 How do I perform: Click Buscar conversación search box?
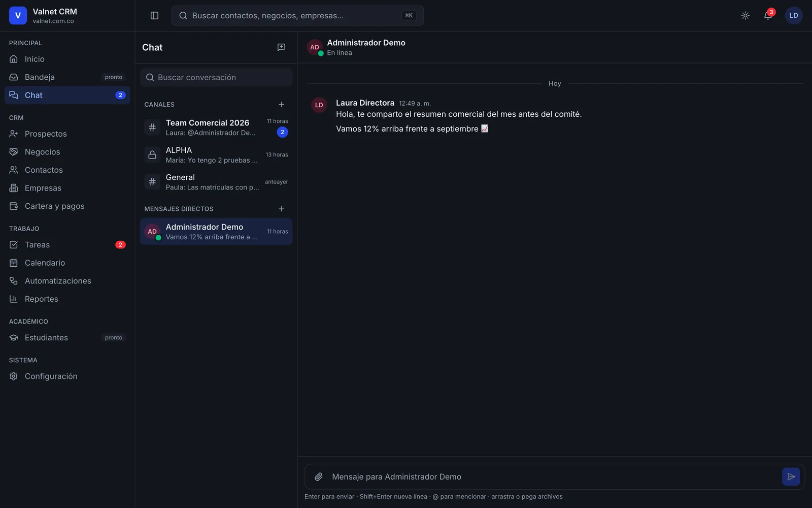click(216, 77)
